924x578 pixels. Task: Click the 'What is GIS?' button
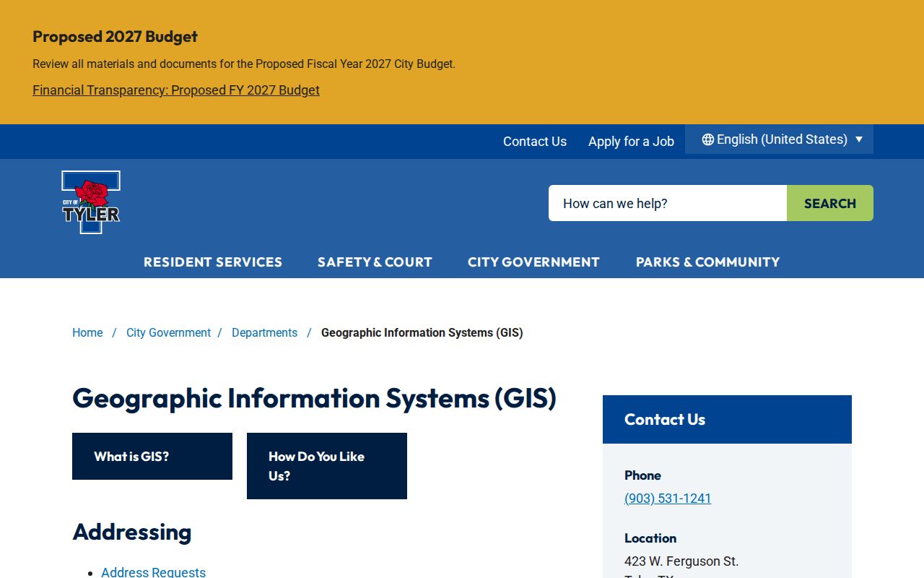click(152, 457)
